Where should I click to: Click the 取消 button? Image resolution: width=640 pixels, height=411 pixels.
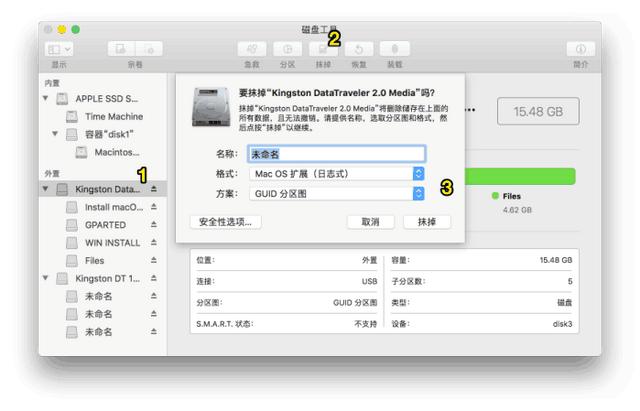pos(371,222)
